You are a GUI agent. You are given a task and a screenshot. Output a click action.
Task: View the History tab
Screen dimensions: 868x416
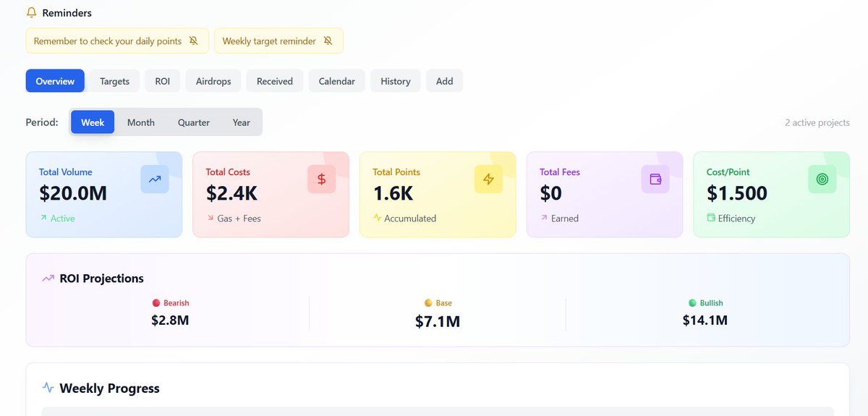pos(396,81)
